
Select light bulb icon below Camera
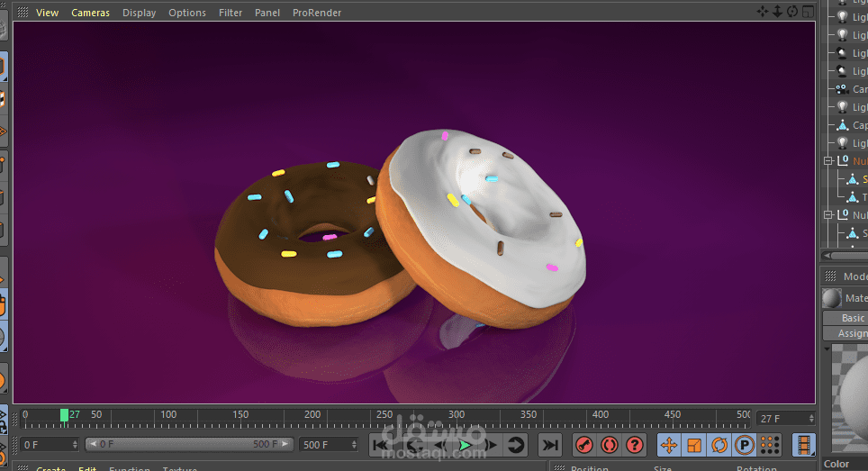point(842,107)
